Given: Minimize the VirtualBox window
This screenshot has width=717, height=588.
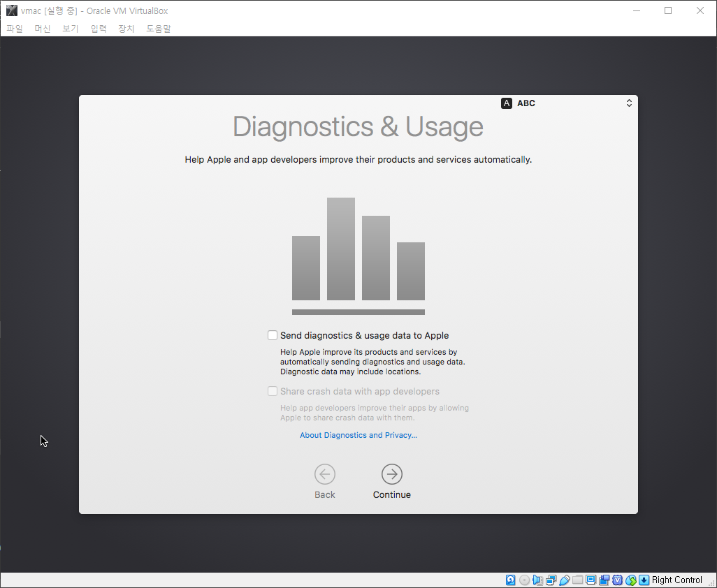Looking at the screenshot, I should point(636,10).
